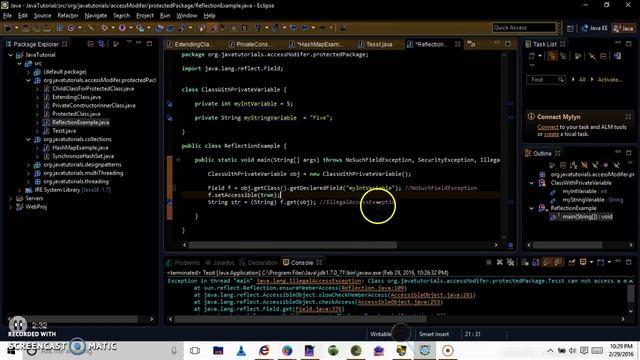
Task: Open VLC from the Windows taskbar
Action: click(x=241, y=351)
